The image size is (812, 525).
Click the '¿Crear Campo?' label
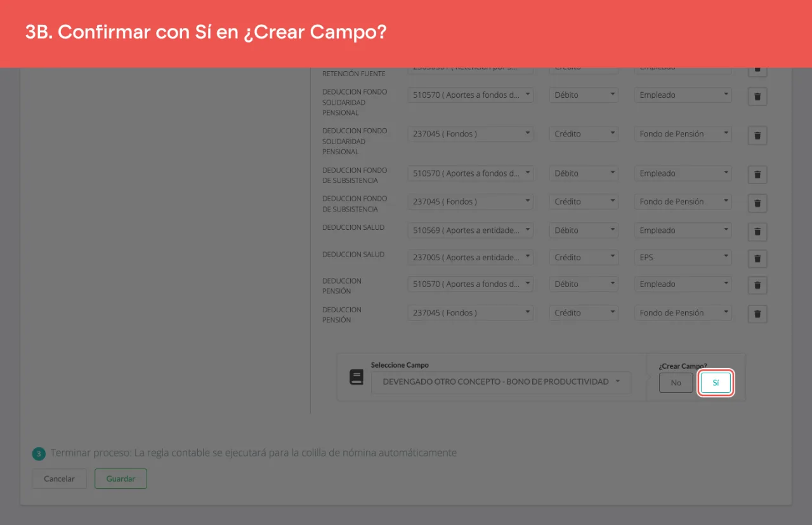pyautogui.click(x=683, y=366)
